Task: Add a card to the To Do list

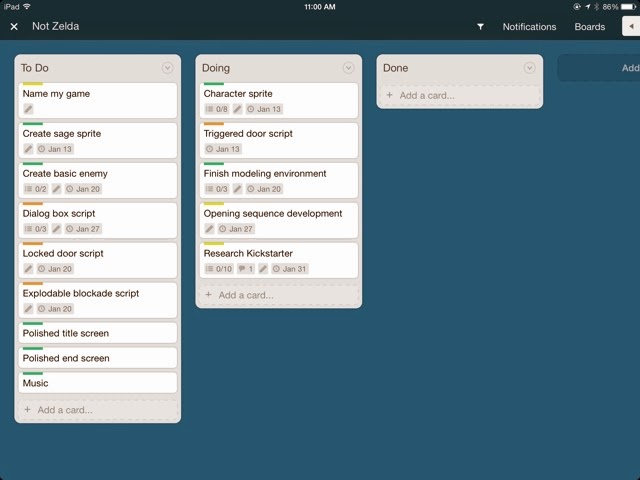Action: coord(98,410)
